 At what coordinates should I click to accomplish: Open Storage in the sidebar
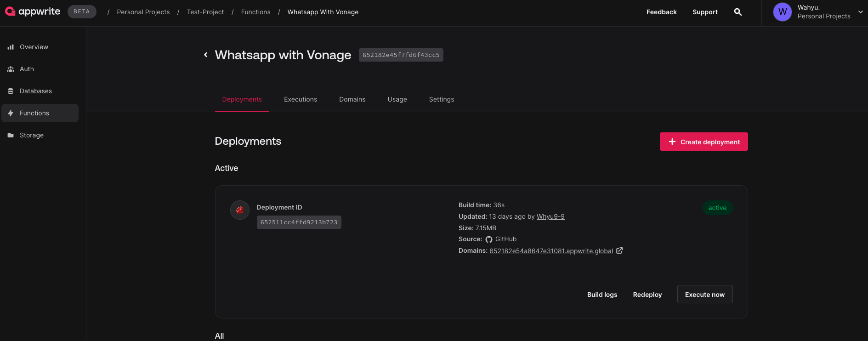pos(40,135)
